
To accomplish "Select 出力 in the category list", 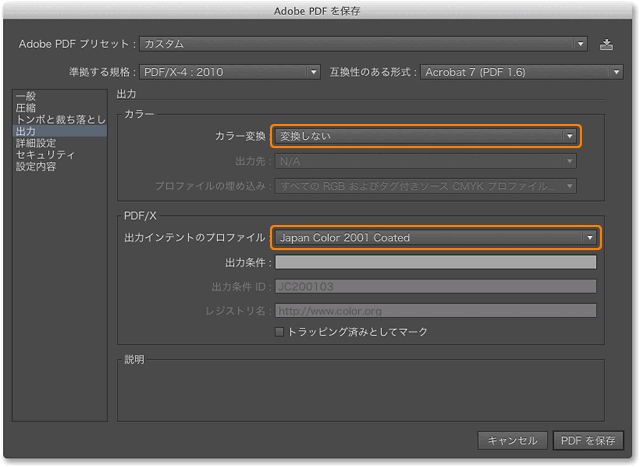I will [x=28, y=131].
